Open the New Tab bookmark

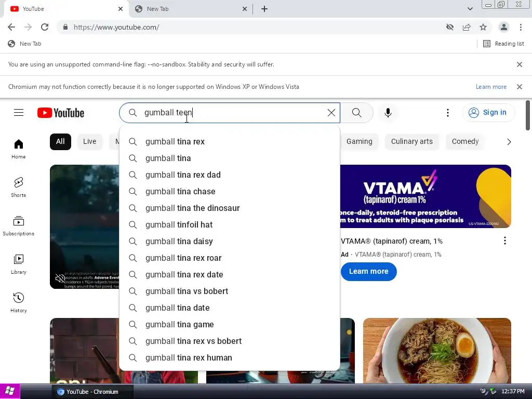point(24,44)
